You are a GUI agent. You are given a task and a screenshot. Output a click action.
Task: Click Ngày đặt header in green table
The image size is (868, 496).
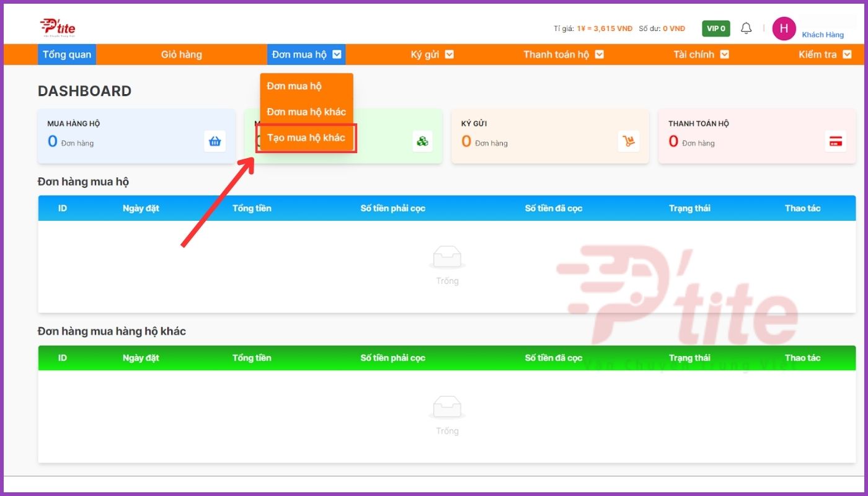[141, 358]
